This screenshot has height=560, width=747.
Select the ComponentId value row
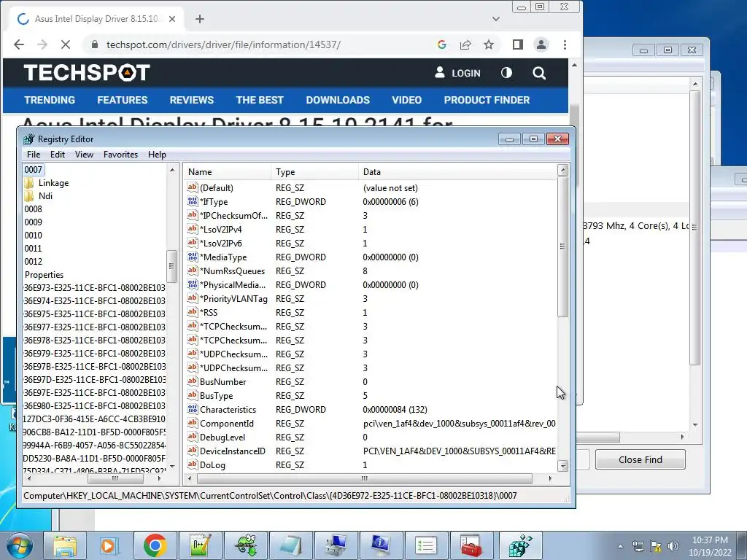click(x=371, y=424)
